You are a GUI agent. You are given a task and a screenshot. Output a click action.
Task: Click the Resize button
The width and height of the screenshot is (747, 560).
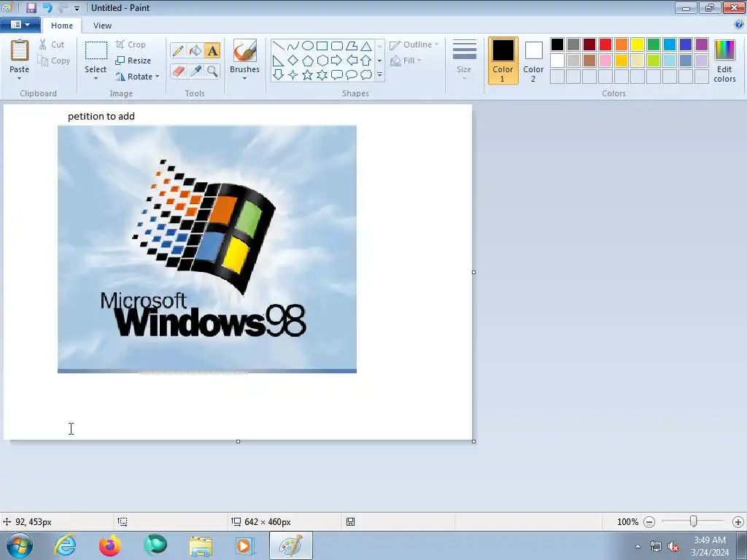[x=133, y=61]
